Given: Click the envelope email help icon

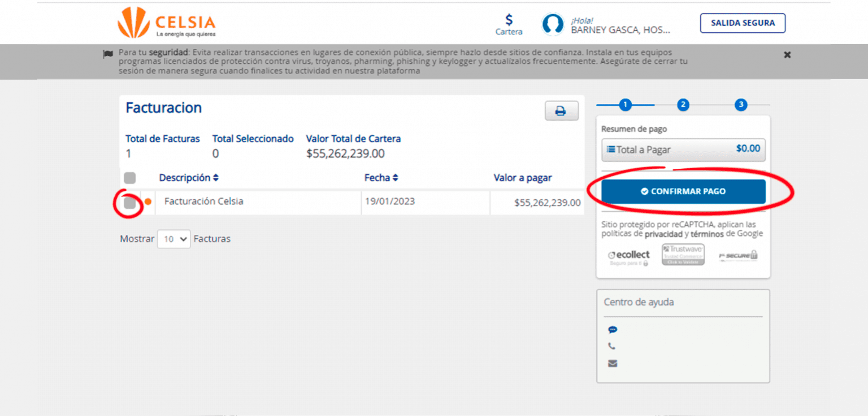Looking at the screenshot, I should [x=613, y=364].
